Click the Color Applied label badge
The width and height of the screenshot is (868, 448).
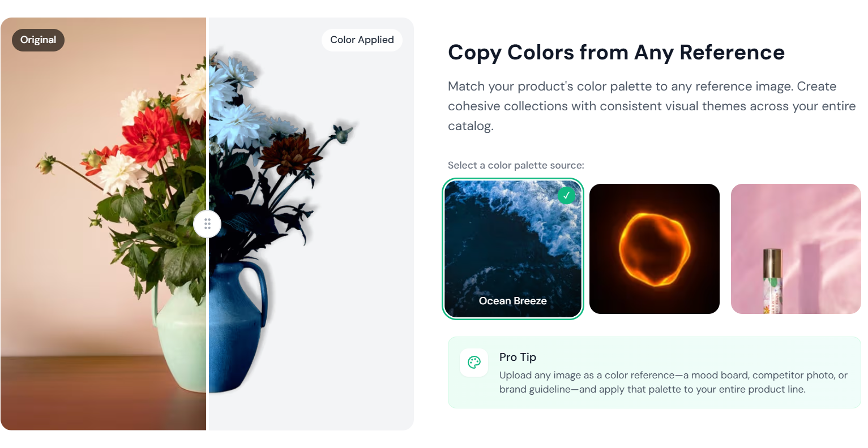tap(362, 40)
